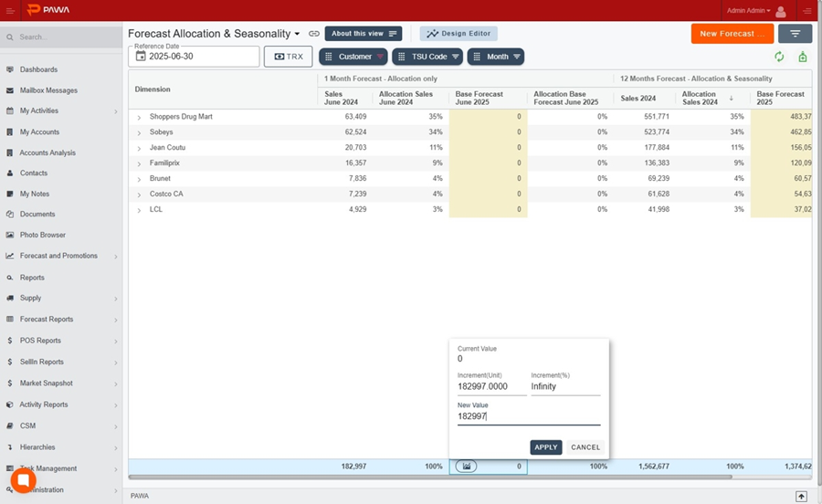
Task: Click the New Forecast button
Action: click(732, 34)
